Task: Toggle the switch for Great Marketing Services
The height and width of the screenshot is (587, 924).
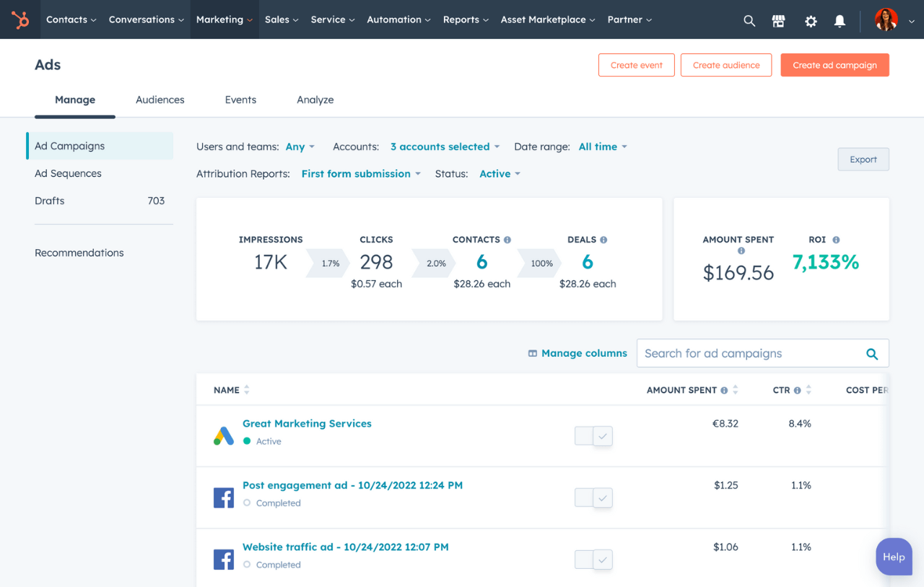Action: (593, 436)
